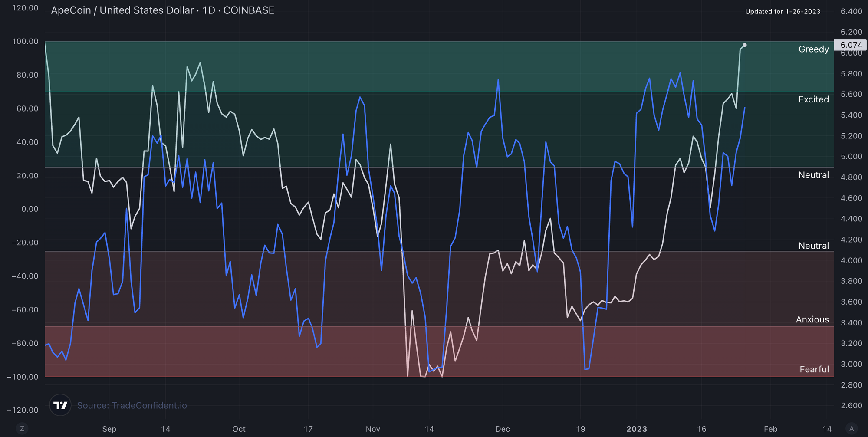
Task: Click the latest data point dot on white line
Action: [x=745, y=45]
